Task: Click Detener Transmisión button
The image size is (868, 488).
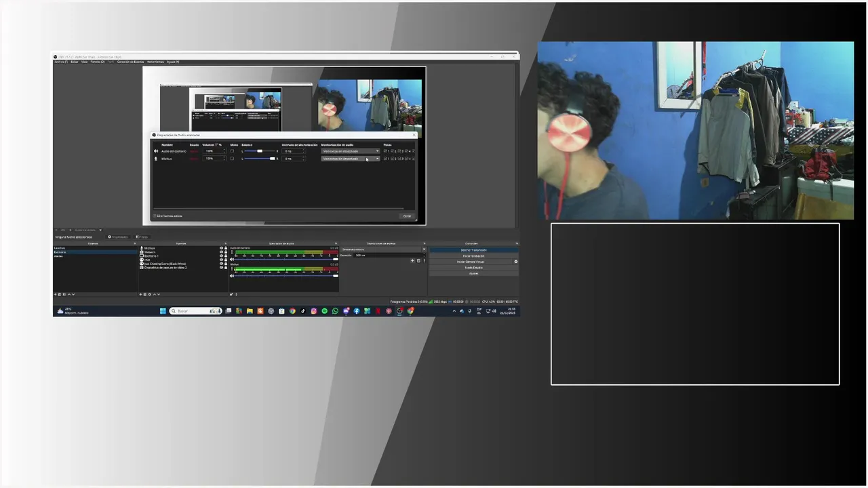Action: coord(474,250)
